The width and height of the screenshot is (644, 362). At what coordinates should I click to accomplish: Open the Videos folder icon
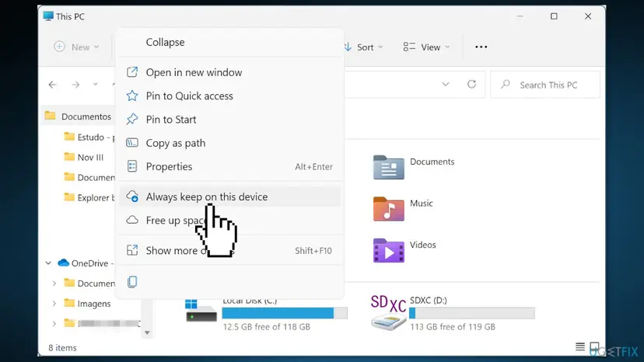pyautogui.click(x=389, y=250)
